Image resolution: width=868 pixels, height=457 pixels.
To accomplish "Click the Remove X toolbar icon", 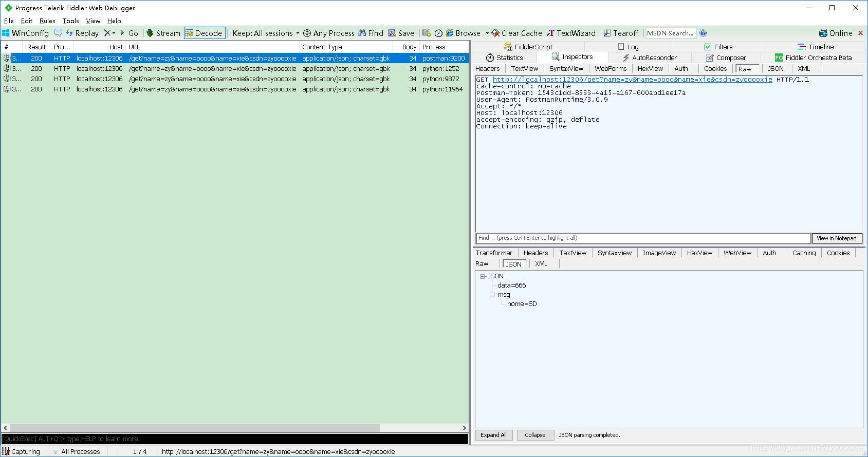I will coord(107,33).
